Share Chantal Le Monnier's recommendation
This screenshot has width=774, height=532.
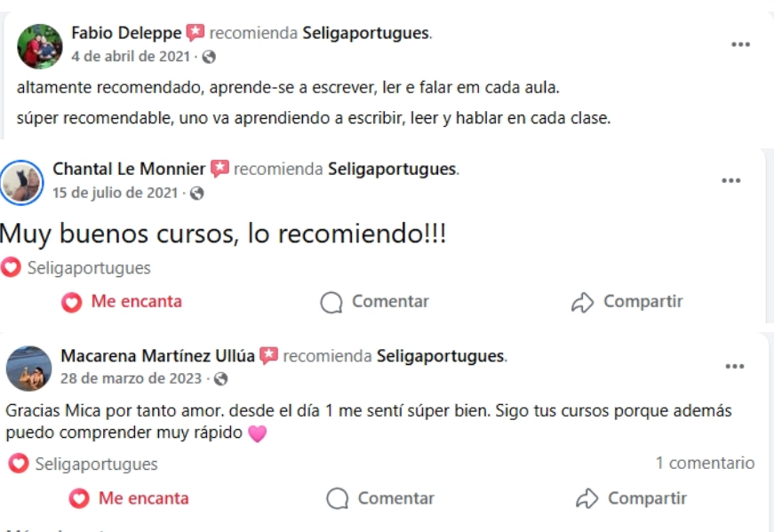(x=627, y=302)
